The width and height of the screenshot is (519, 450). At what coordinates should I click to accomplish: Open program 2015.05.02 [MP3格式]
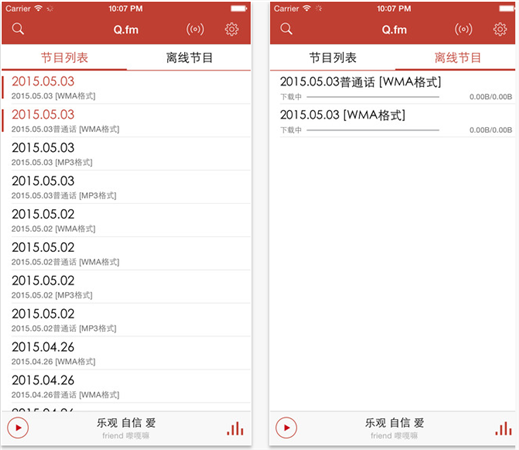[126, 287]
